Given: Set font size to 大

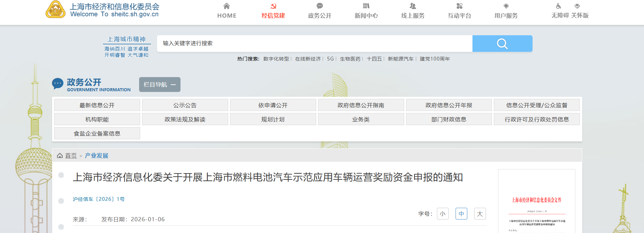Looking at the screenshot, I should click(x=480, y=214).
